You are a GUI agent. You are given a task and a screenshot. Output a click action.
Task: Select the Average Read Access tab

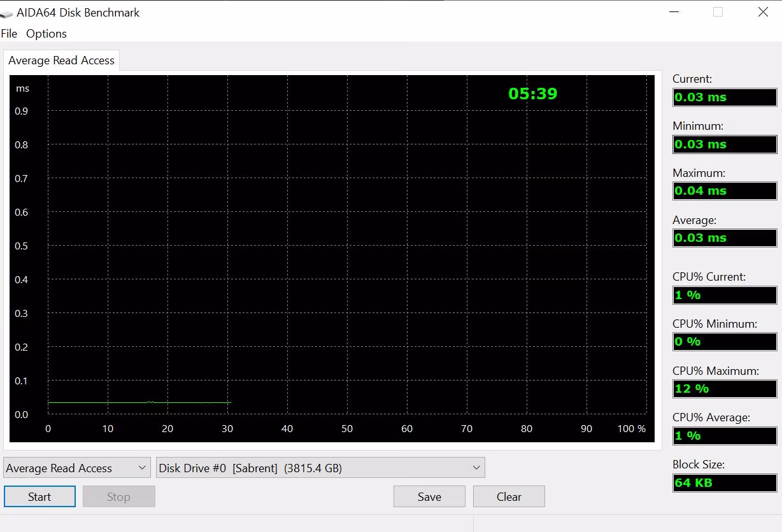61,60
